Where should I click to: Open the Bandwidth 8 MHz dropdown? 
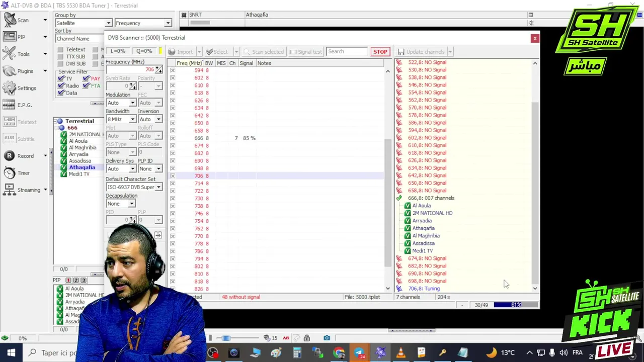(x=121, y=119)
